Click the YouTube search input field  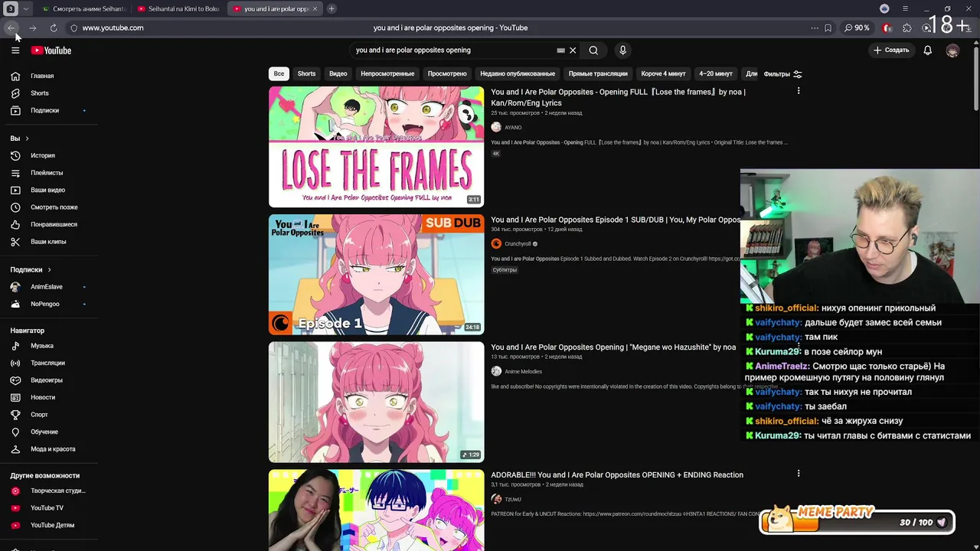[x=454, y=51]
